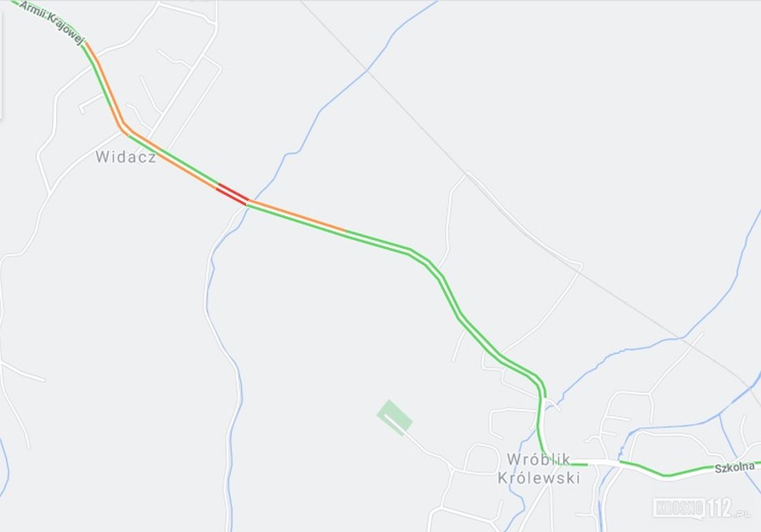Click the Widacz village label

tap(126, 157)
